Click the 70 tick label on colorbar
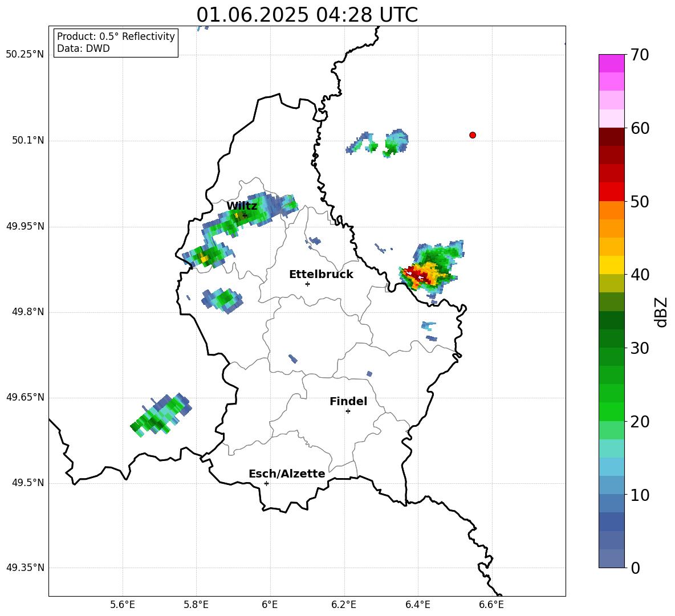 coord(640,55)
